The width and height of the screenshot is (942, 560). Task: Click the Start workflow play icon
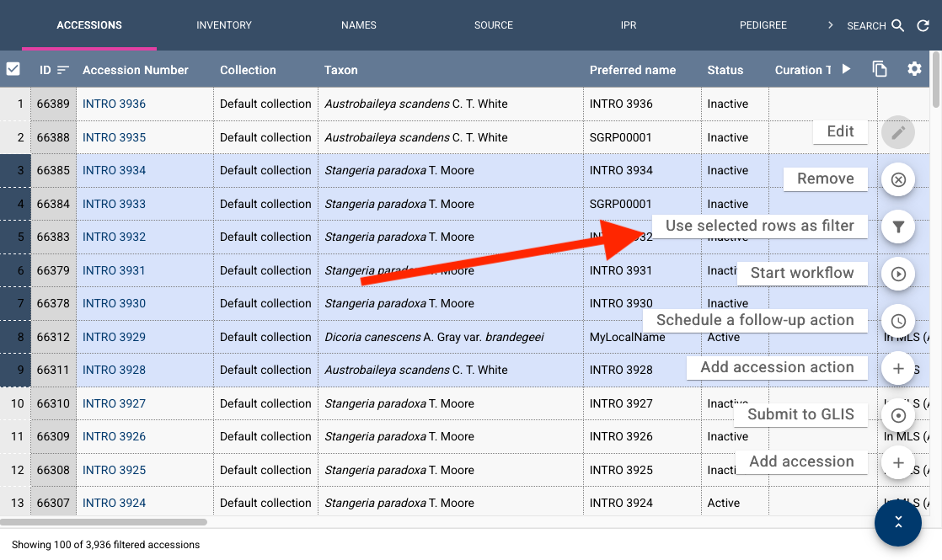point(897,274)
